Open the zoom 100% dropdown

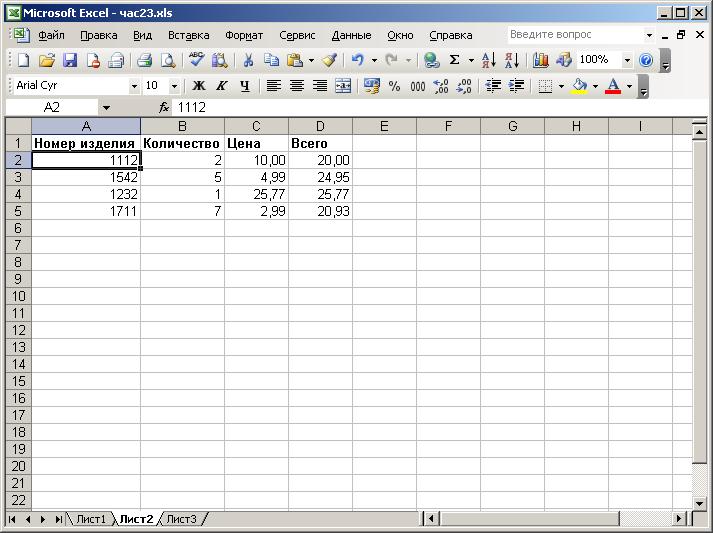(x=628, y=60)
